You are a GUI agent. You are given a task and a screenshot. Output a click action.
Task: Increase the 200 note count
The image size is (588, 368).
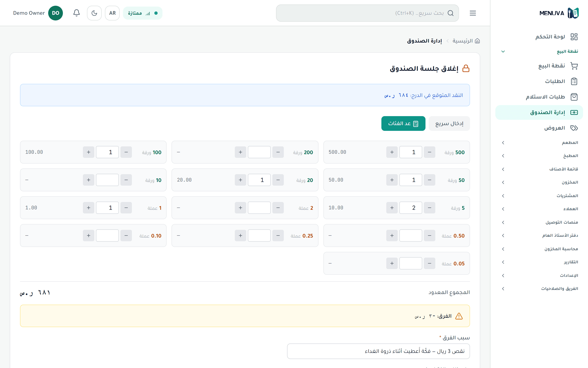click(241, 152)
